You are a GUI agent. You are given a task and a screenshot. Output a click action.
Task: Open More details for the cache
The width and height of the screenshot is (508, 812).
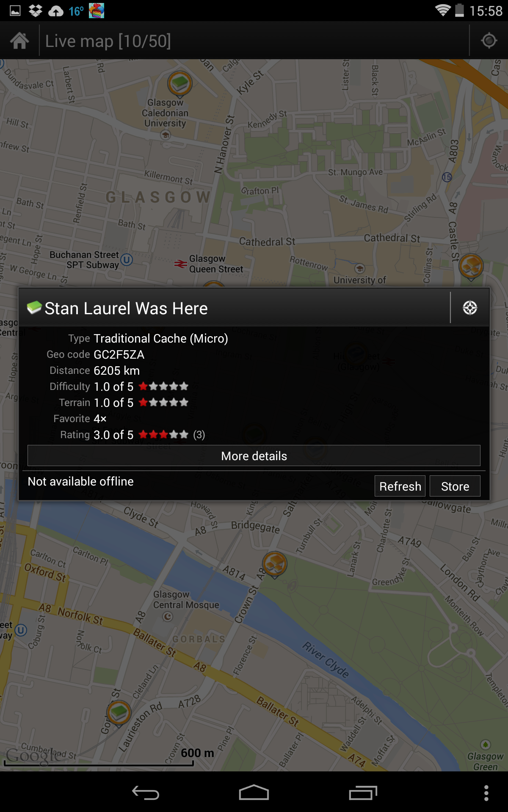[x=254, y=456]
